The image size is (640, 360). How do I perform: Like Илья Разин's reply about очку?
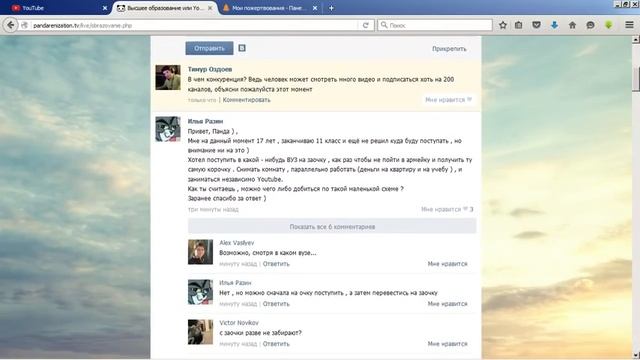coord(447,304)
